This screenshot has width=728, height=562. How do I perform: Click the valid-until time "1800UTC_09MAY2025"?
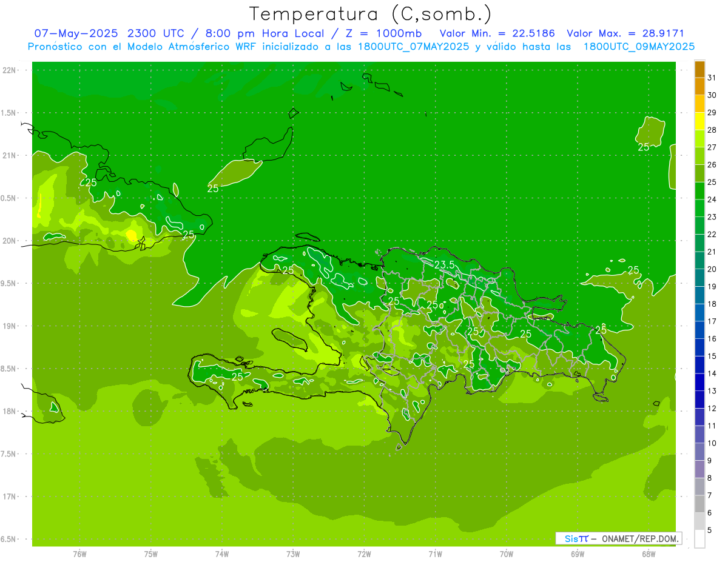point(639,47)
